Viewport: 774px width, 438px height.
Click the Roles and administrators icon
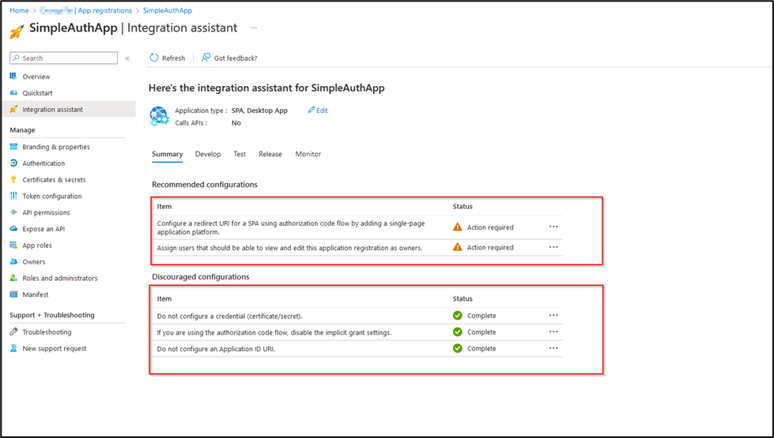(13, 278)
